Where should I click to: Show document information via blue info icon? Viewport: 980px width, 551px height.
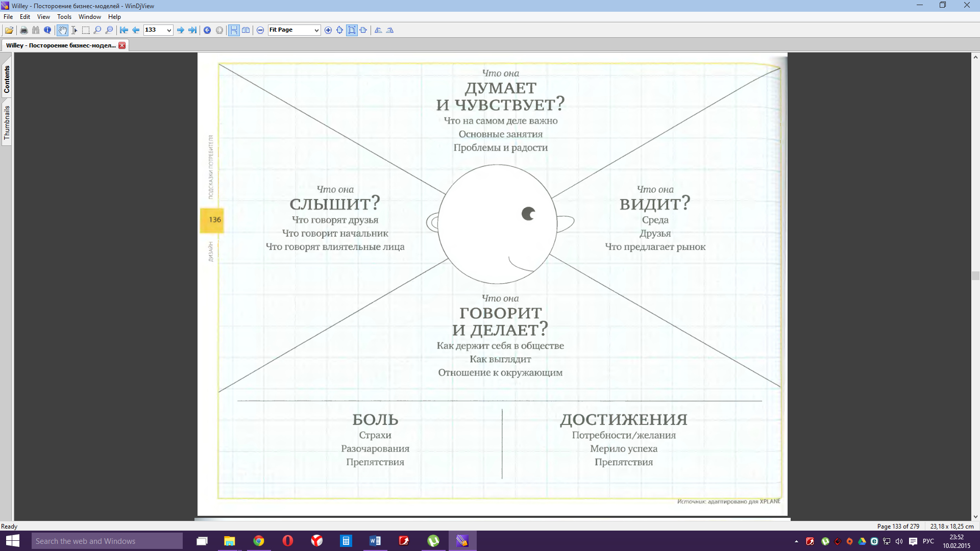click(47, 30)
